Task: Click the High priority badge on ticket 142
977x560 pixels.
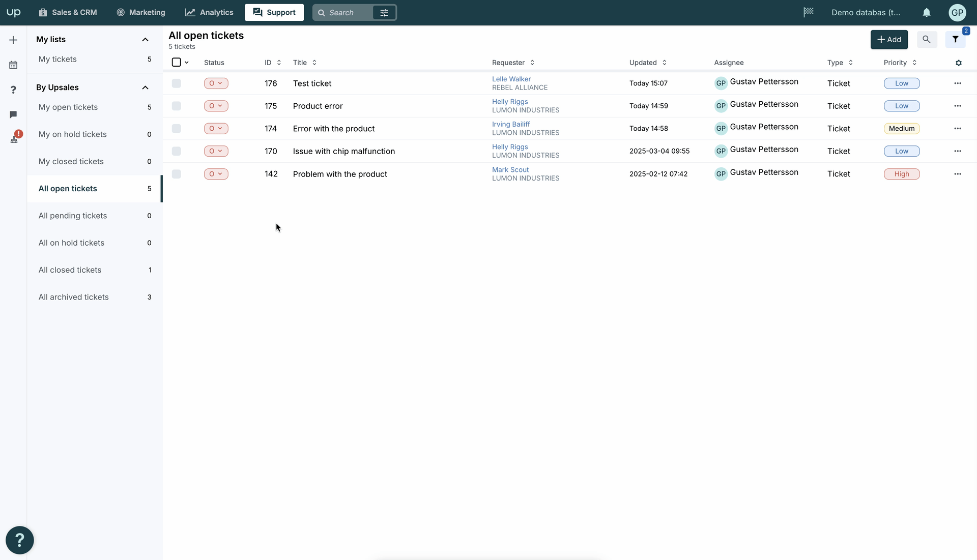Action: 901,173
